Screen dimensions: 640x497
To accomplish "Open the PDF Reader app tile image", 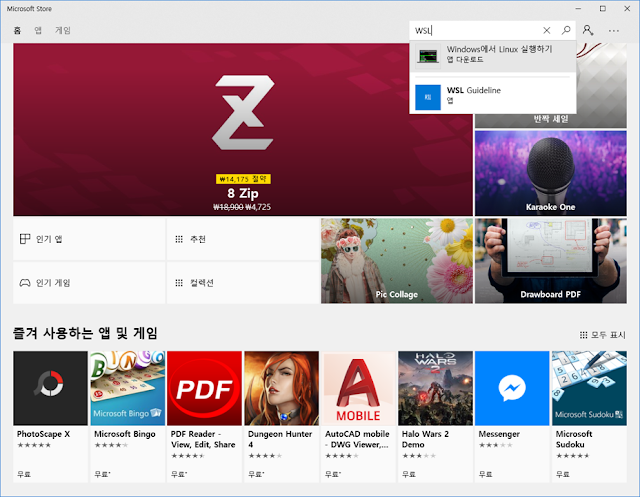I will pyautogui.click(x=204, y=388).
